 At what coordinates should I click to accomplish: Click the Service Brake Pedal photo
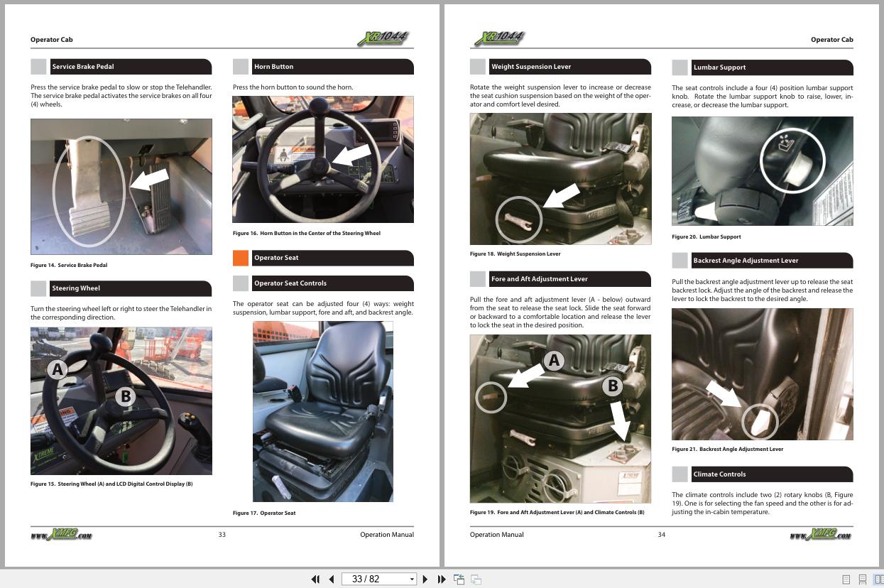point(121,187)
